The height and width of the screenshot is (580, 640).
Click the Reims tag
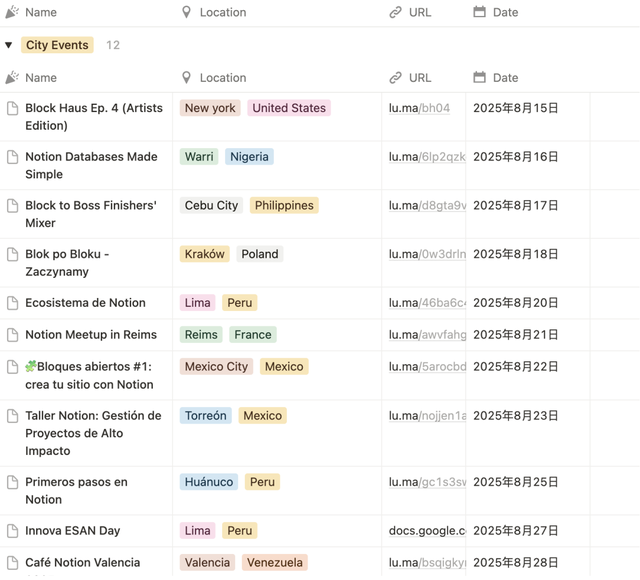pos(201,335)
